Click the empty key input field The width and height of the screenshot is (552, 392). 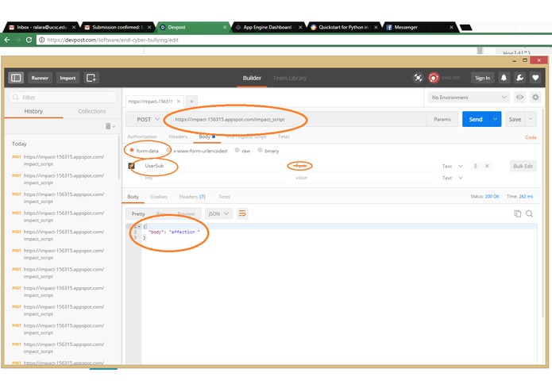tap(213, 178)
